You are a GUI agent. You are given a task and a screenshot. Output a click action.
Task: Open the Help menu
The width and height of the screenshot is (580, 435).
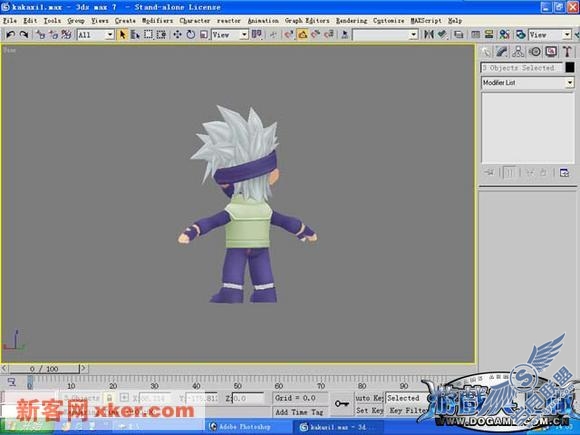click(x=455, y=21)
